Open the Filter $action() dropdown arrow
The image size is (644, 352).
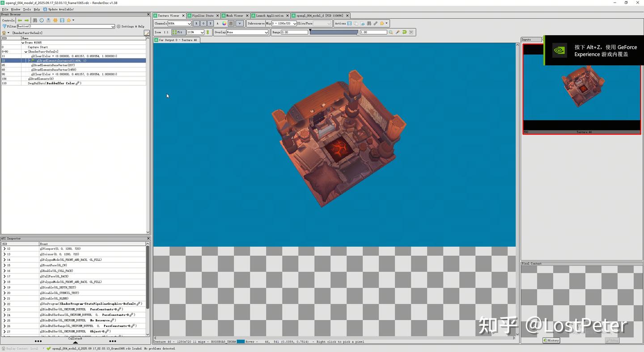(112, 26)
